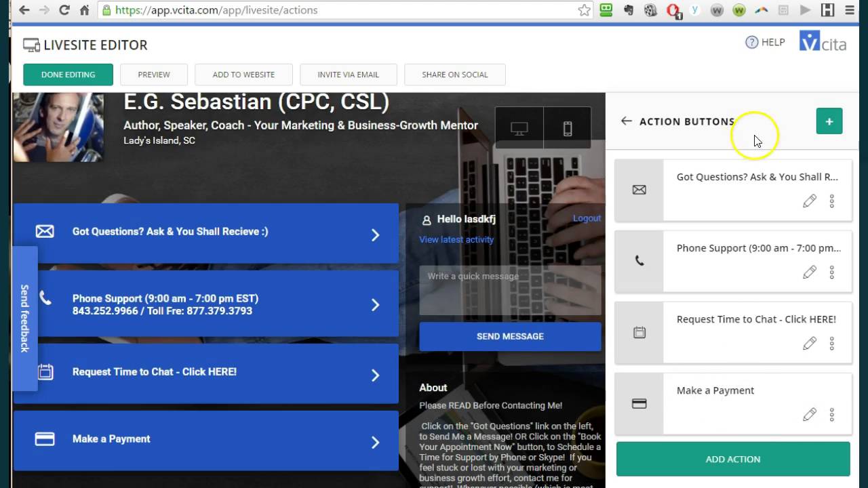Expand Request Time to Chat button chevron
The image size is (868, 488).
pos(375,375)
